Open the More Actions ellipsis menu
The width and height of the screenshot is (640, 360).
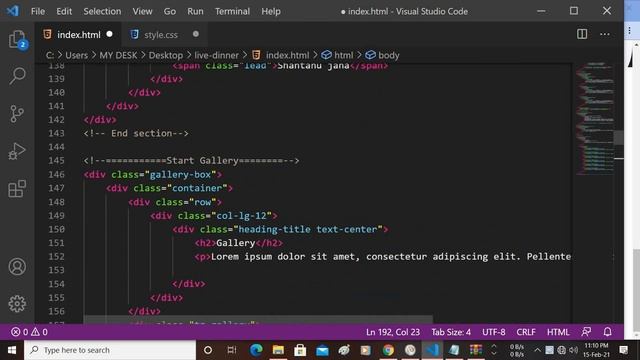point(604,34)
